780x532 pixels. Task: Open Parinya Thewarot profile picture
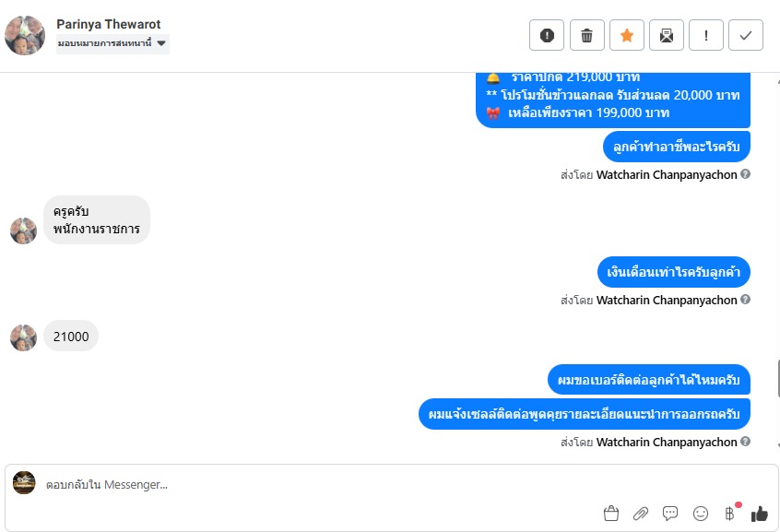25,35
